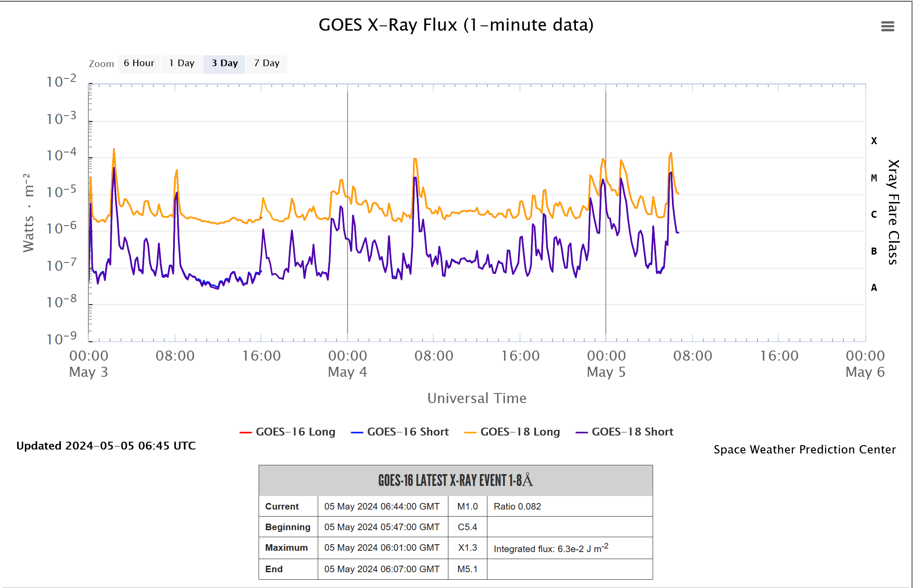Select the 3 Day zoom range
This screenshot has width=913, height=588.
[x=224, y=64]
